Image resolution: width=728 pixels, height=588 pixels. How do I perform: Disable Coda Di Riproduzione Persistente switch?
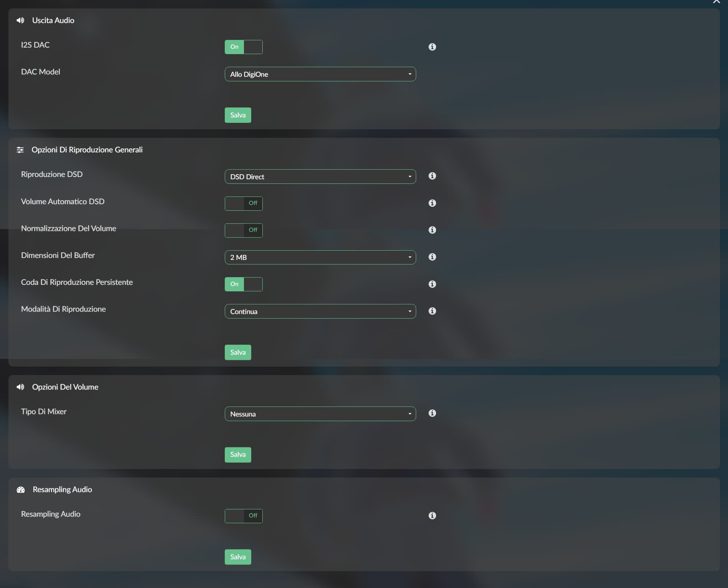(x=244, y=284)
